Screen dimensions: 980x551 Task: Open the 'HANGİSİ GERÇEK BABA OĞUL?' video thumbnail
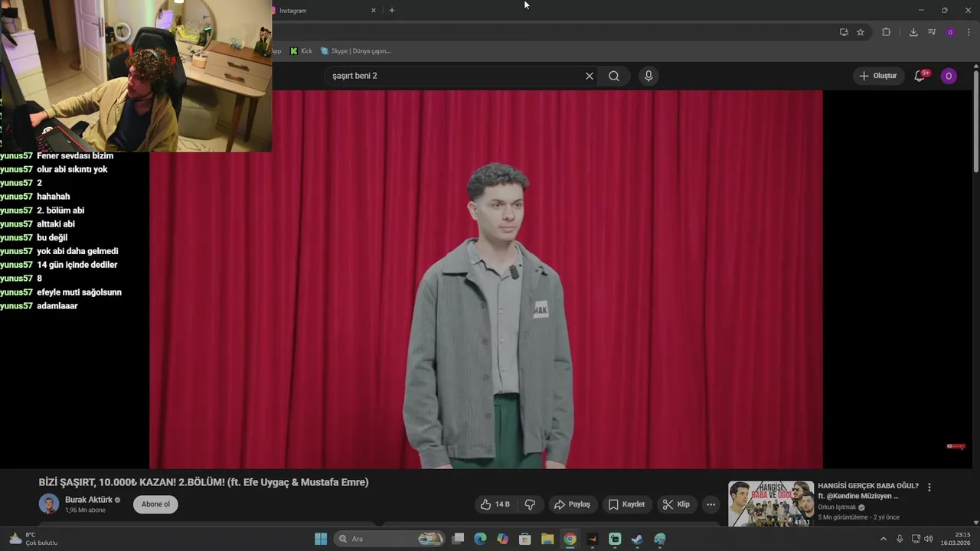pyautogui.click(x=770, y=504)
